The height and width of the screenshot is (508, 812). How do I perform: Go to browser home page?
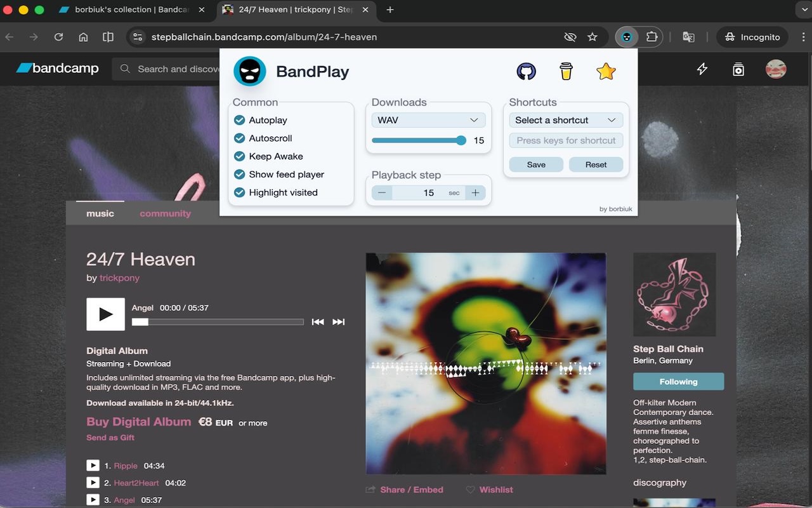point(83,37)
